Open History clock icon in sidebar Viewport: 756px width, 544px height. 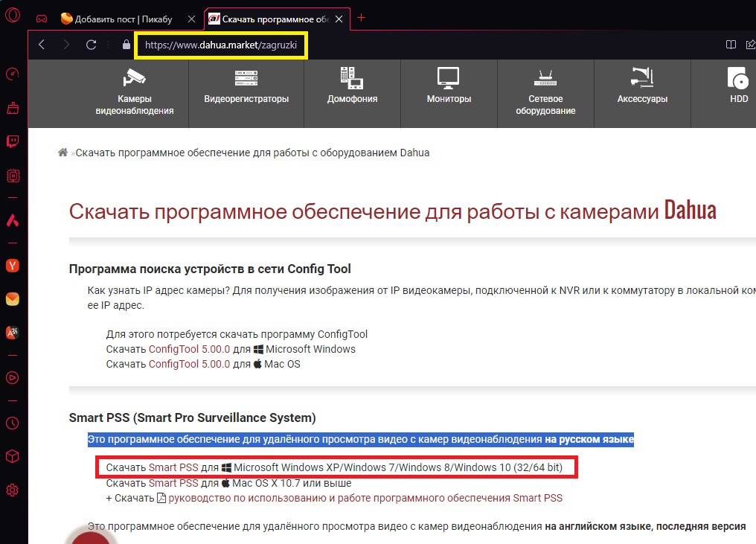pos(13,423)
